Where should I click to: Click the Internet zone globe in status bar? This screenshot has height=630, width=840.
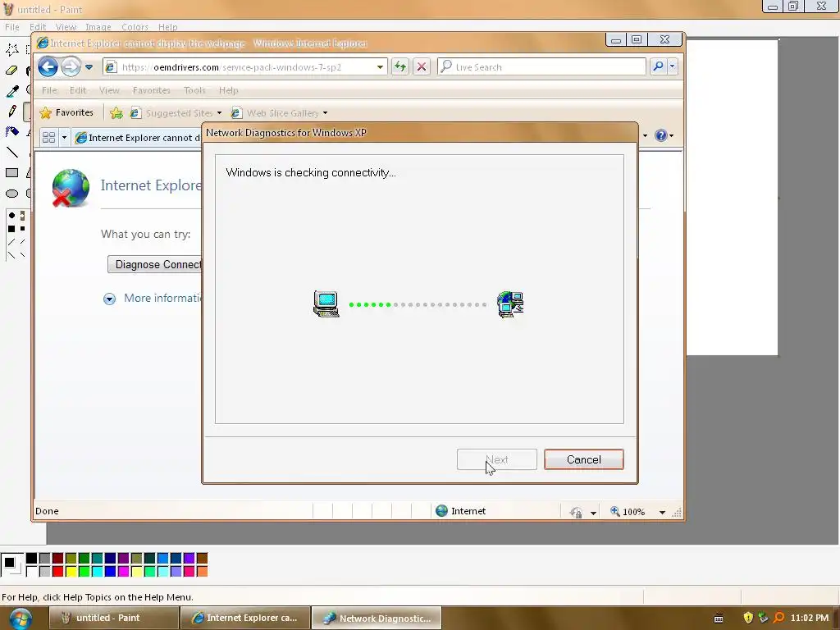[441, 511]
